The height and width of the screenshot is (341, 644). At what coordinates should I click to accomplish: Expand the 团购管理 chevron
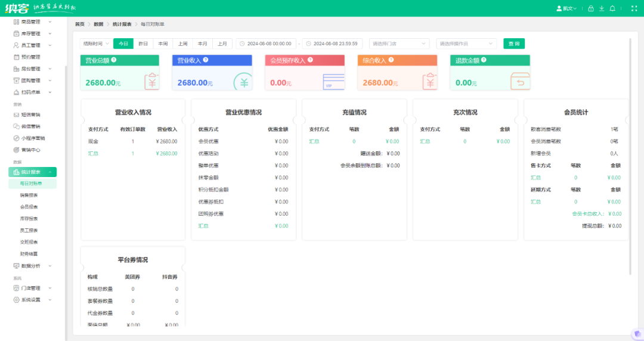[x=50, y=80]
